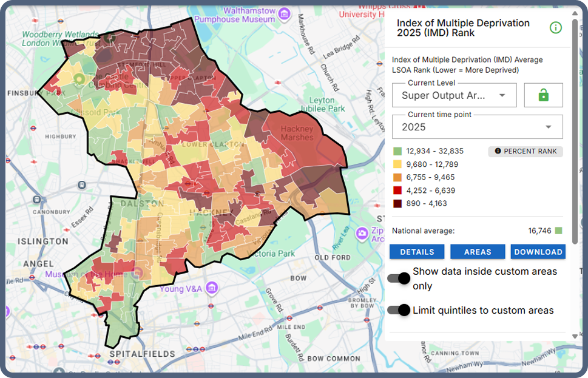Click the Hackney Marshes area on map
The width and height of the screenshot is (588, 378).
tap(297, 133)
